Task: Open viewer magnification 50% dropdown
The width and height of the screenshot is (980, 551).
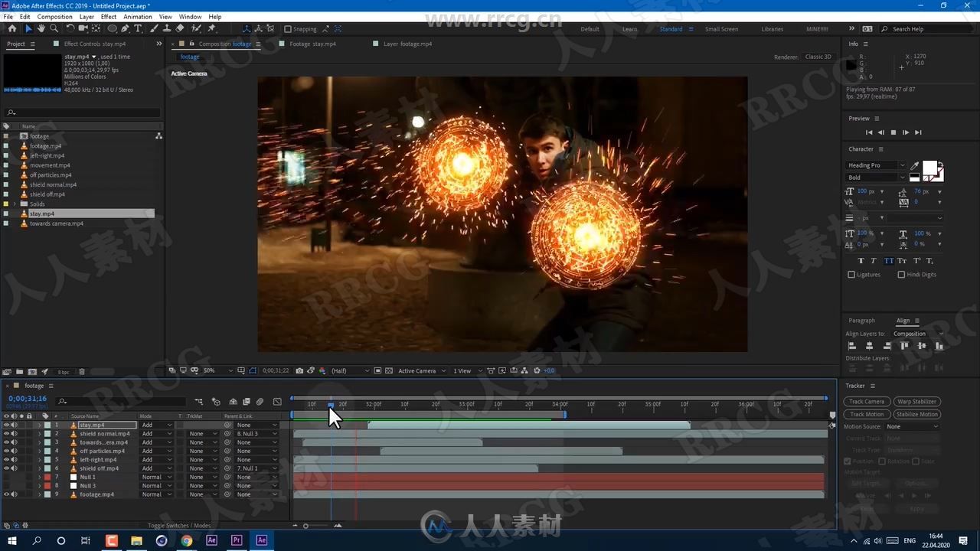Action: (218, 370)
